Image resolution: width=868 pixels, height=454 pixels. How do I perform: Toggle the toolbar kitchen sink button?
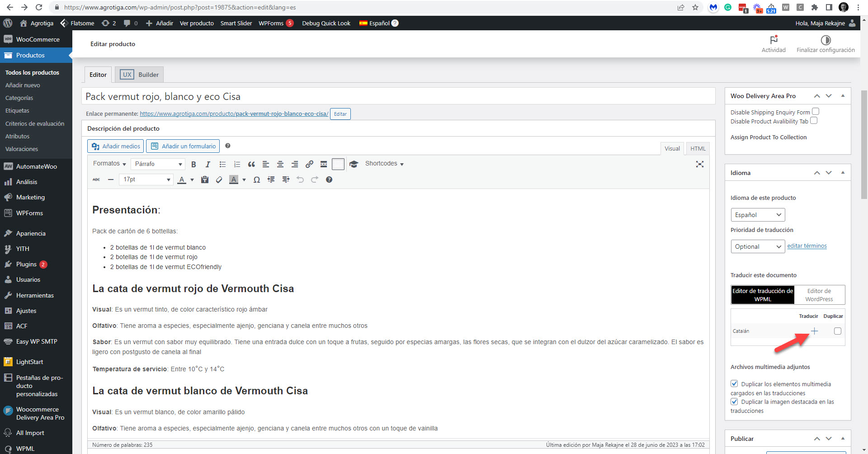coord(338,164)
